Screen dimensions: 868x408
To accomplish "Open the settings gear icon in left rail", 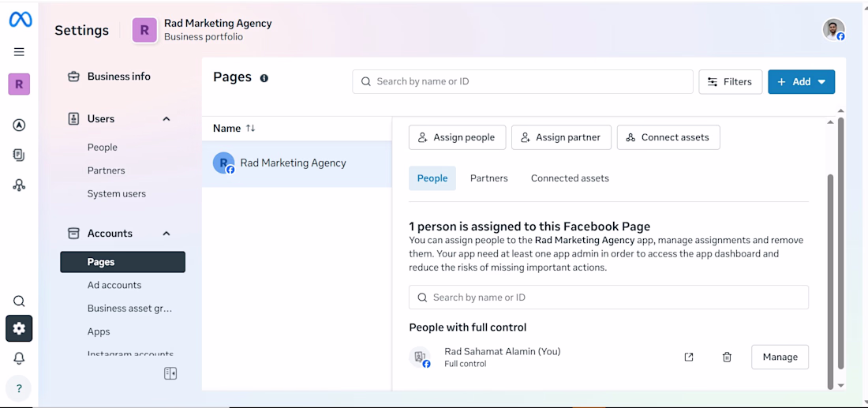I will pos(19,329).
